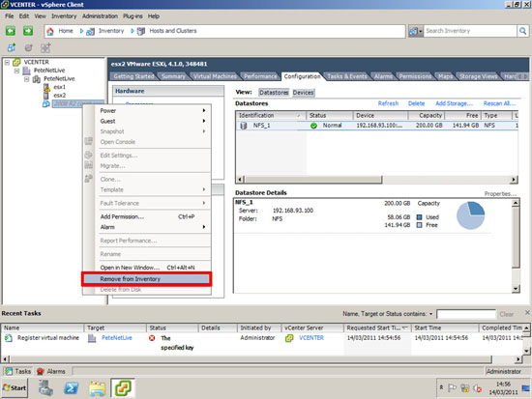Screen dimensions: 532x399
Task: Select the NFS_1 datastore row
Action: pos(376,126)
